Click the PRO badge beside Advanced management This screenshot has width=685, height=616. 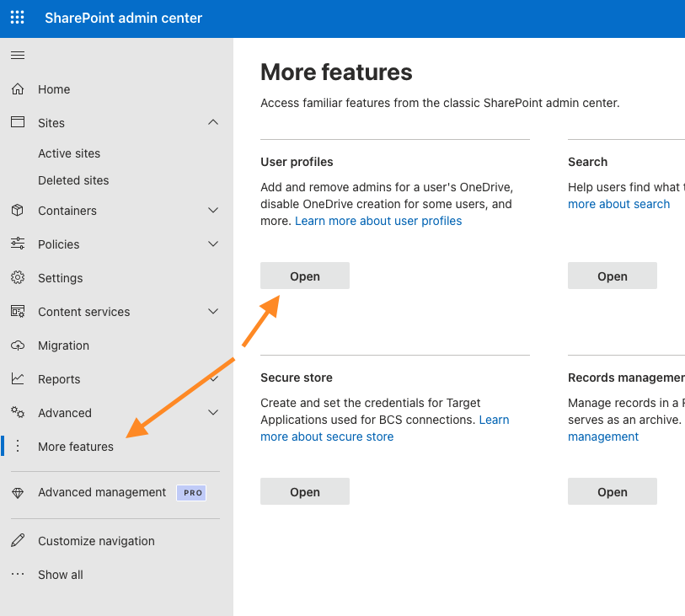(x=191, y=493)
